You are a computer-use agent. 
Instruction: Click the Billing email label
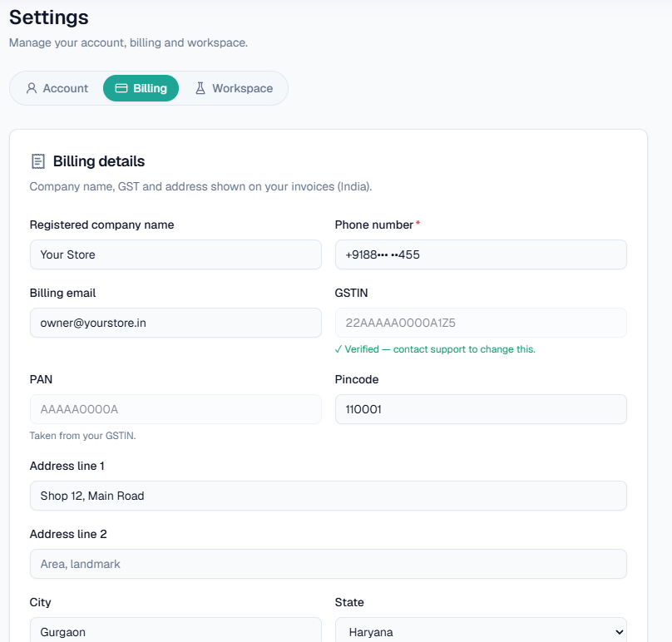coord(62,294)
